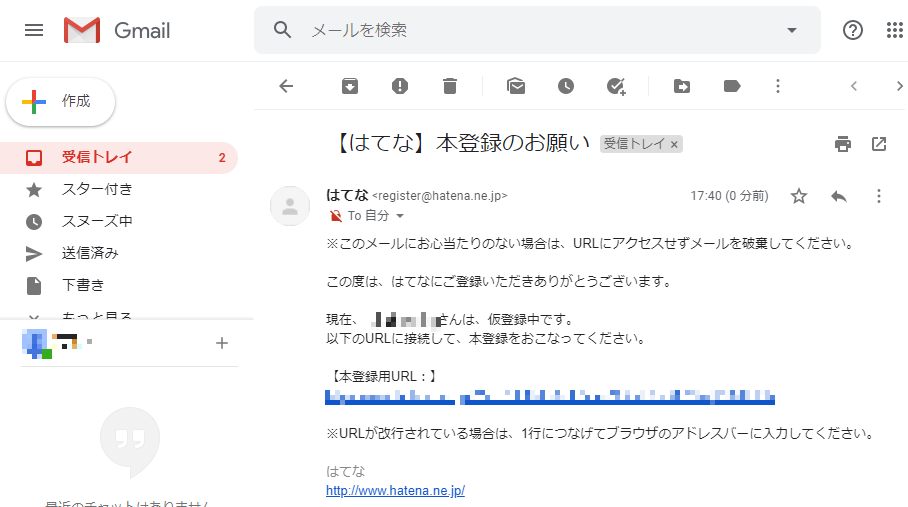Open the help question mark icon
The image size is (908, 507).
852,30
